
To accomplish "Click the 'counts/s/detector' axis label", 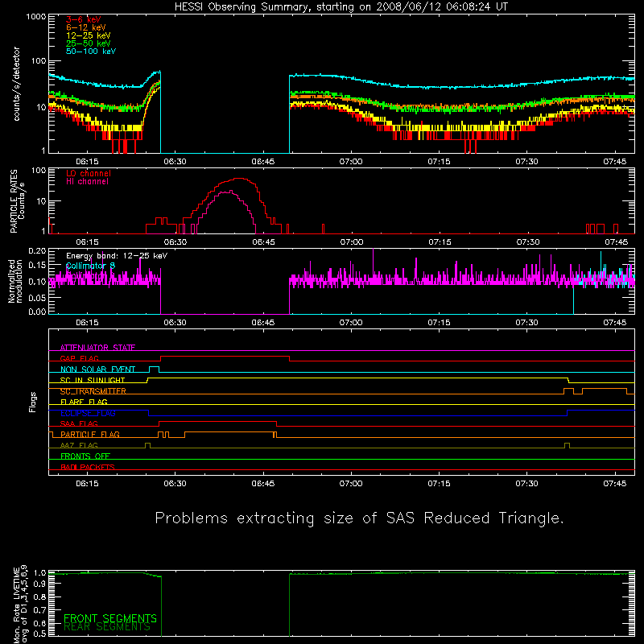I will pos(17,84).
